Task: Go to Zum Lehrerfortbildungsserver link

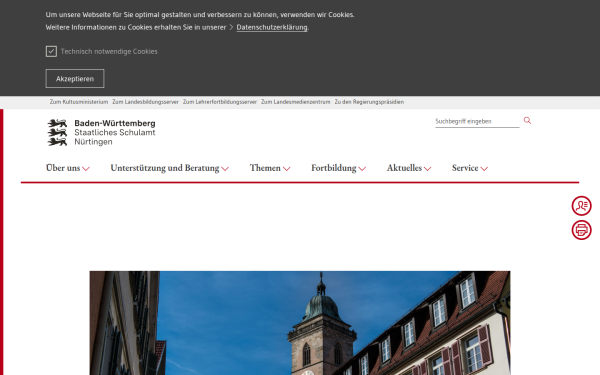Action: [220, 102]
